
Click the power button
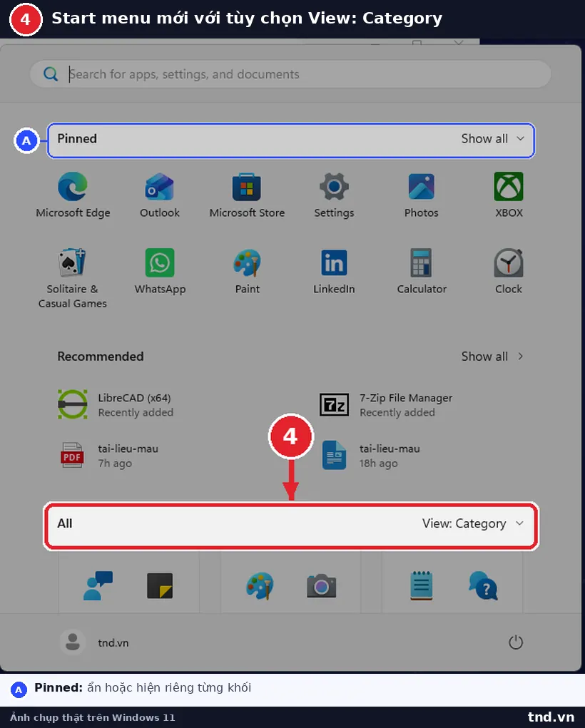tap(516, 642)
